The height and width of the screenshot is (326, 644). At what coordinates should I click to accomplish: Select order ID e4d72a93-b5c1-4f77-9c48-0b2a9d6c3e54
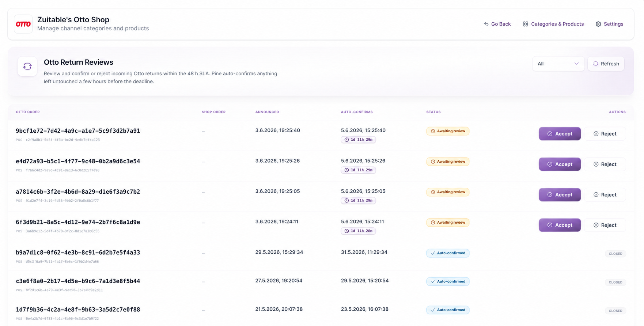78,161
